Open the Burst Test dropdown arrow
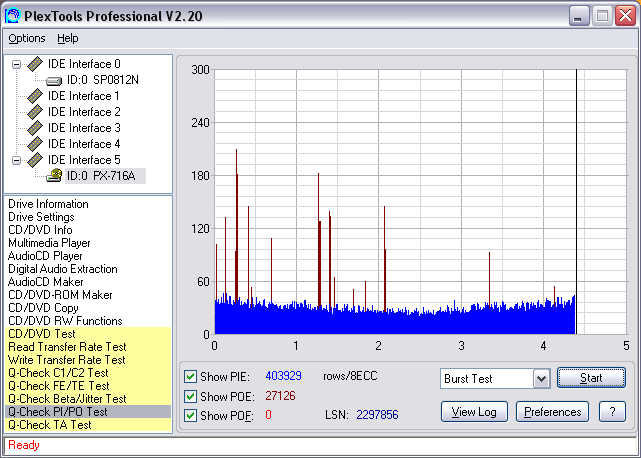 (x=541, y=379)
